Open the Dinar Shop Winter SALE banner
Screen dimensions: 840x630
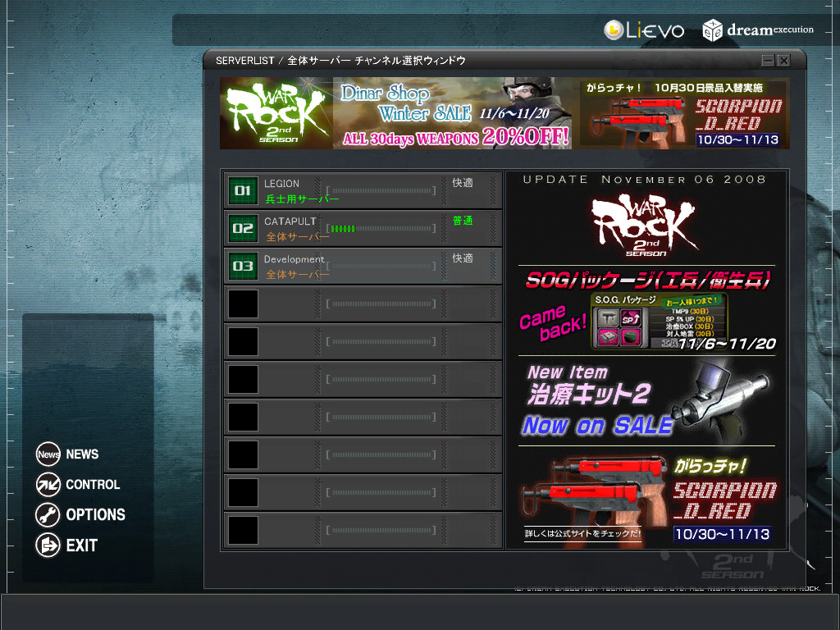(x=455, y=113)
